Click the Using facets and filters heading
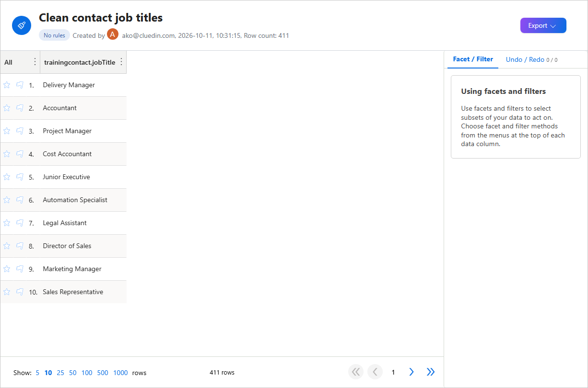The image size is (588, 388). 504,91
